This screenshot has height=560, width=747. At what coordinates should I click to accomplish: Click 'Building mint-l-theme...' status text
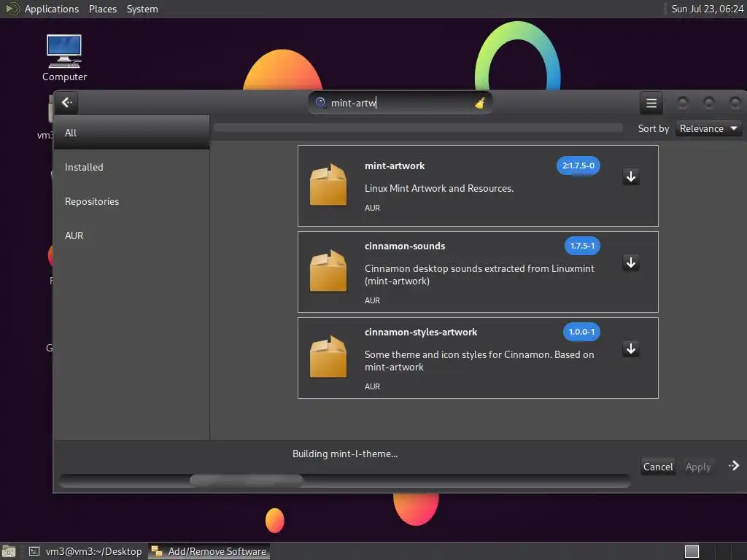(345, 454)
